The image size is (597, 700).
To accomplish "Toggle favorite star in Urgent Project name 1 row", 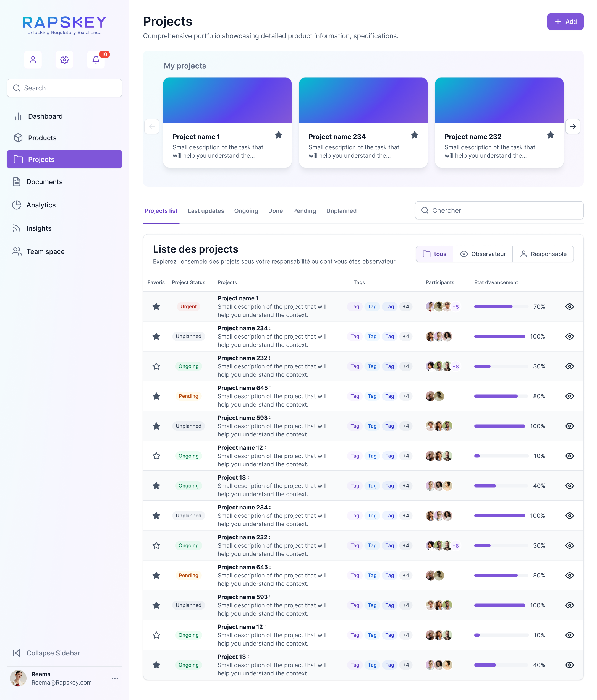I will [x=156, y=306].
